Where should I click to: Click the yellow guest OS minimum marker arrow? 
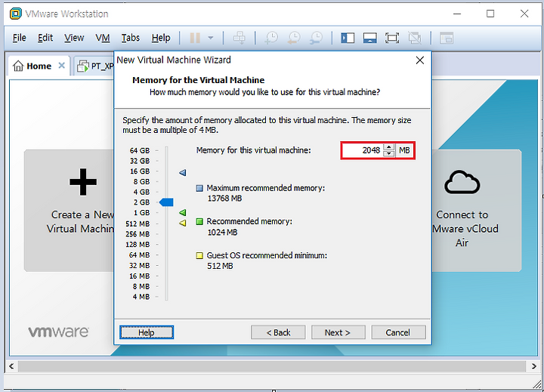(183, 223)
